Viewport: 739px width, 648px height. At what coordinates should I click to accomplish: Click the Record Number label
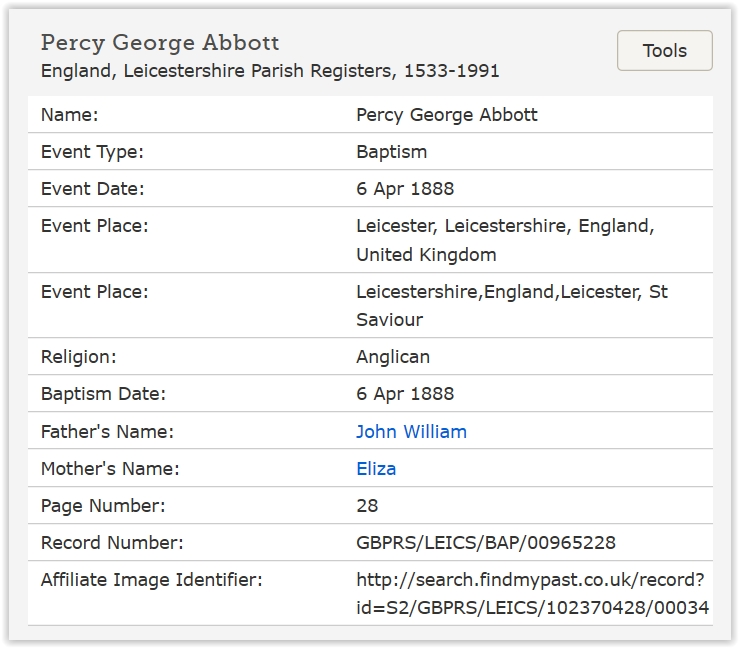tap(112, 543)
